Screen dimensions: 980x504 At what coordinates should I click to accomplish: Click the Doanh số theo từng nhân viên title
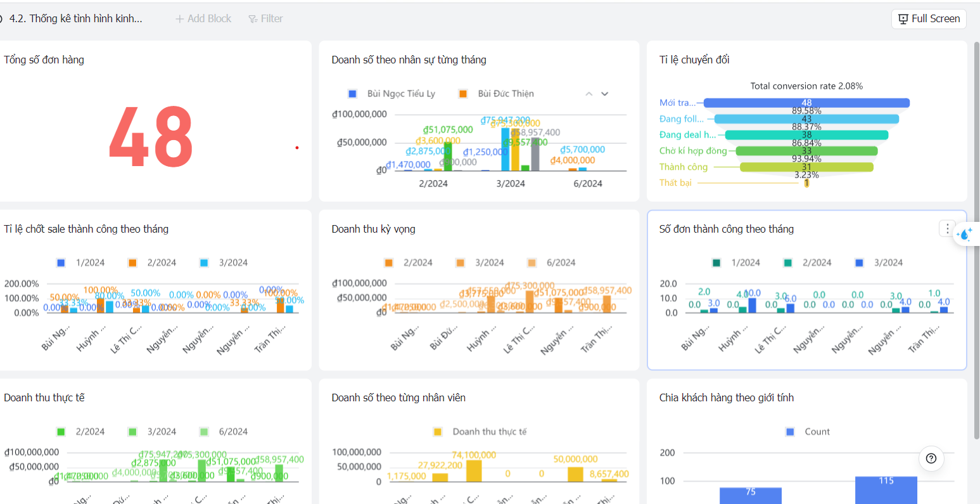pyautogui.click(x=398, y=397)
